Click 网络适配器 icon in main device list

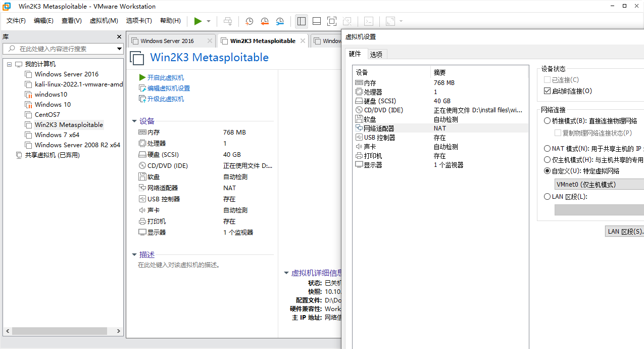[x=142, y=188]
